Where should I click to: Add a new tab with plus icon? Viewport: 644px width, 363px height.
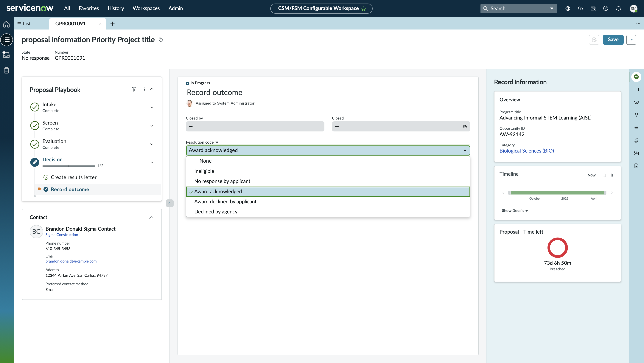point(113,24)
